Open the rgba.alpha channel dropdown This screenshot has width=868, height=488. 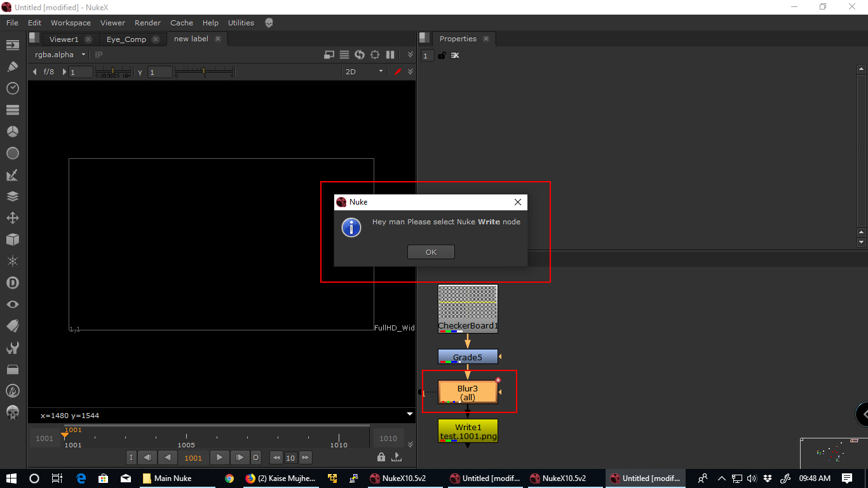pyautogui.click(x=60, y=55)
